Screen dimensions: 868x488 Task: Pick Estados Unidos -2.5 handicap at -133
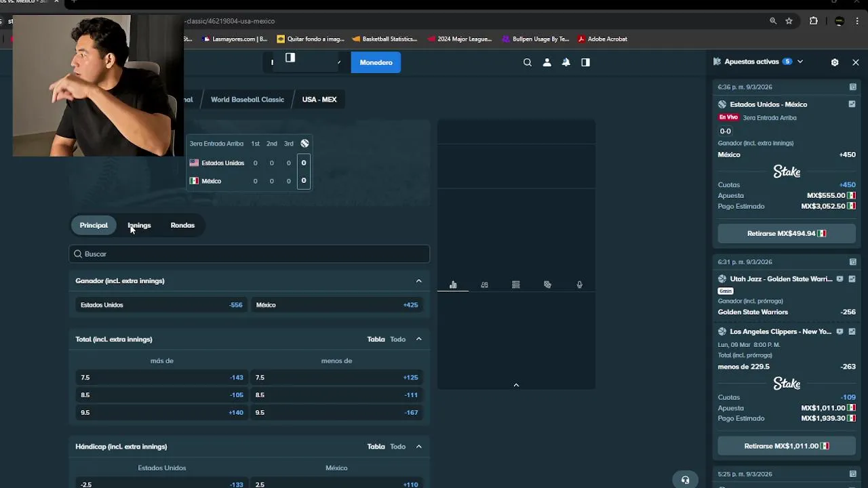(161, 484)
